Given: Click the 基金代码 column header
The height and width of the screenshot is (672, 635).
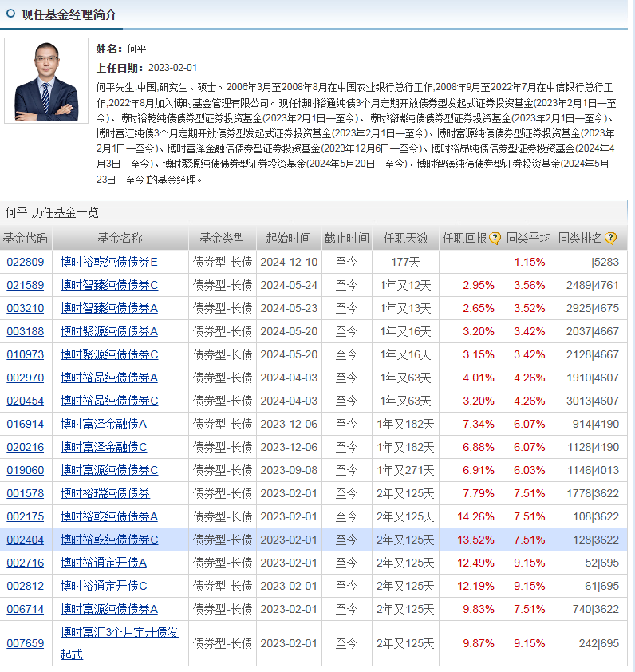Looking at the screenshot, I should click(26, 238).
